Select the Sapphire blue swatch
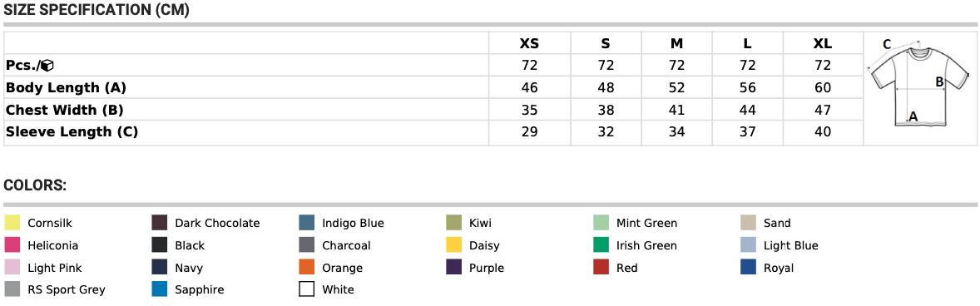Screen dimensions: 980x306 point(160,289)
